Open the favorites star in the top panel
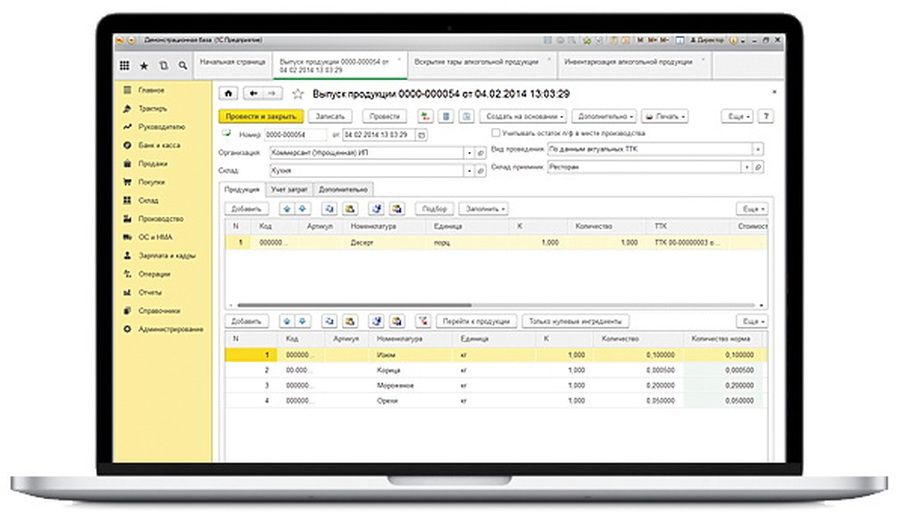900x520 pixels. point(144,66)
